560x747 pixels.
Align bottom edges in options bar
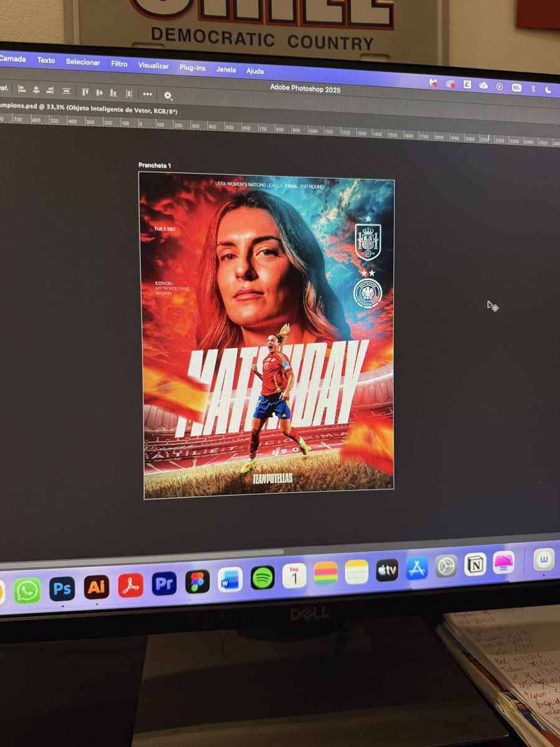coord(113,93)
